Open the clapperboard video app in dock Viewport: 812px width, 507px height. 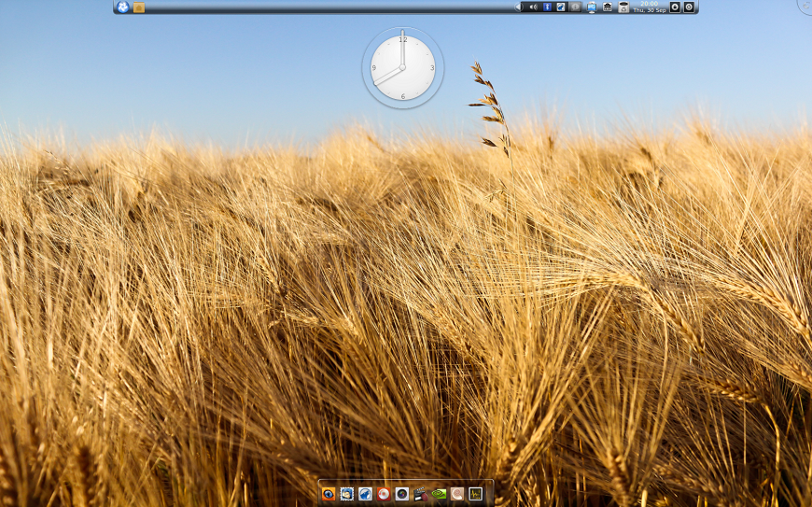(420, 493)
